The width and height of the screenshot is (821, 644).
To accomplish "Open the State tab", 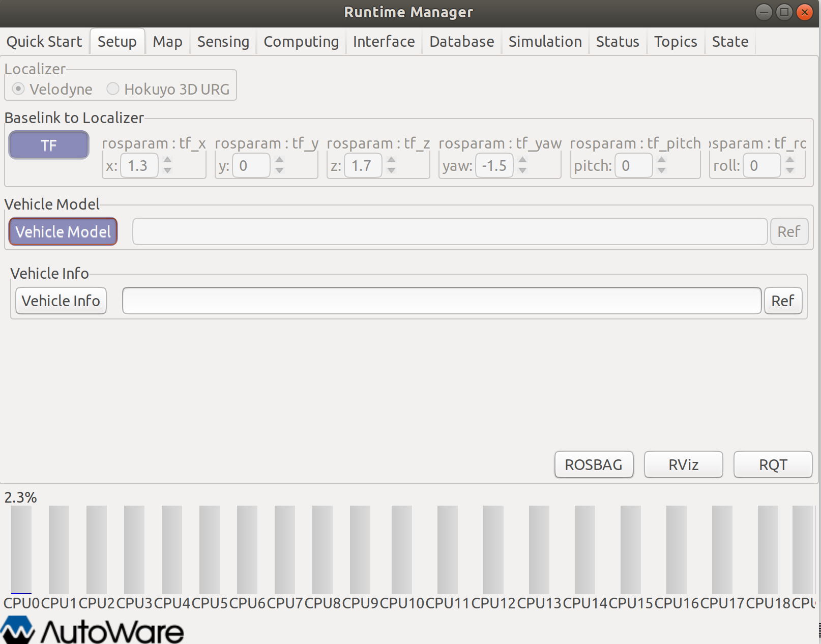I will point(730,42).
